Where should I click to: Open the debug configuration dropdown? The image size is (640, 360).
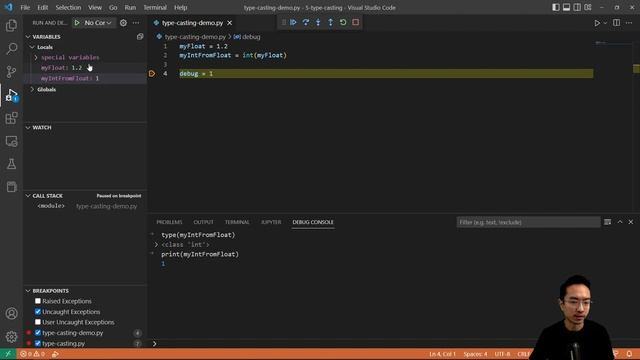98,23
